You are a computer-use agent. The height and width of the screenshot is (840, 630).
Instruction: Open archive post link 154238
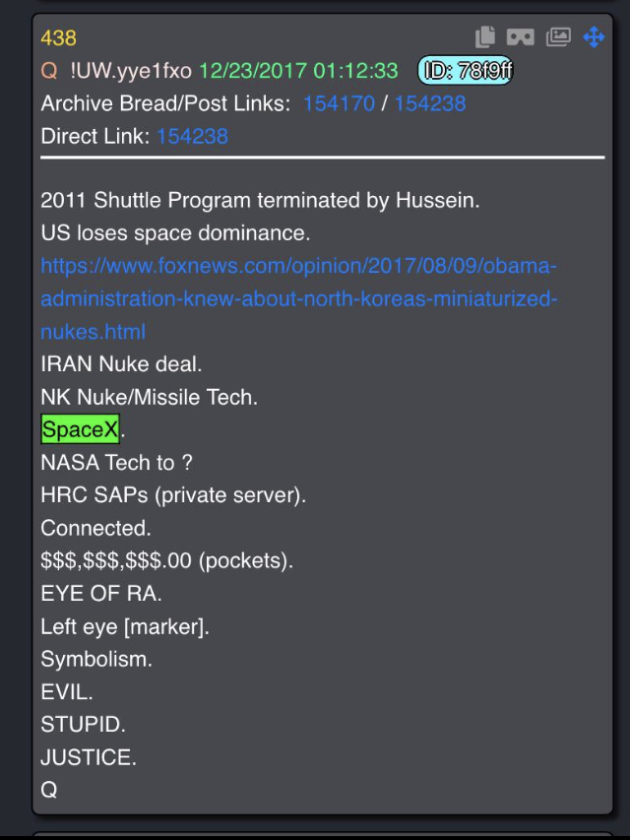pyautogui.click(x=430, y=103)
